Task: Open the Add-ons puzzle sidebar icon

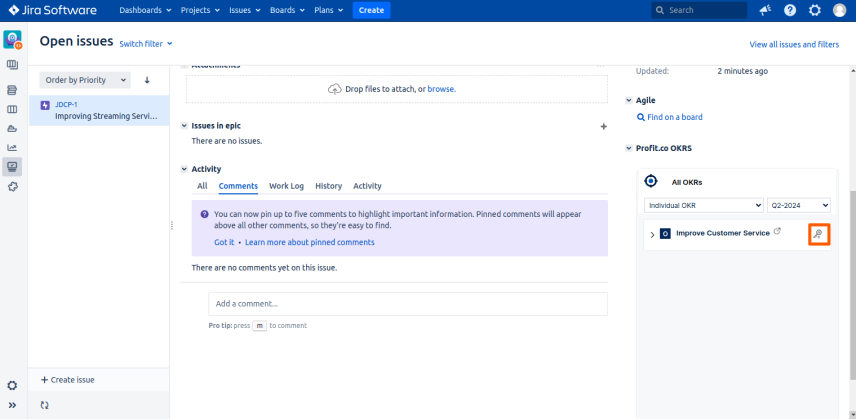Action: [x=12, y=187]
